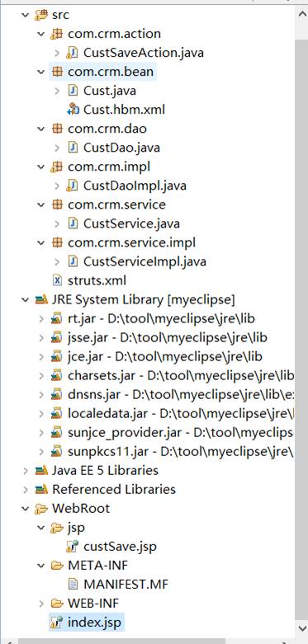The image size is (308, 644).
Task: Click the com.crm.dao package icon
Action: 57,129
